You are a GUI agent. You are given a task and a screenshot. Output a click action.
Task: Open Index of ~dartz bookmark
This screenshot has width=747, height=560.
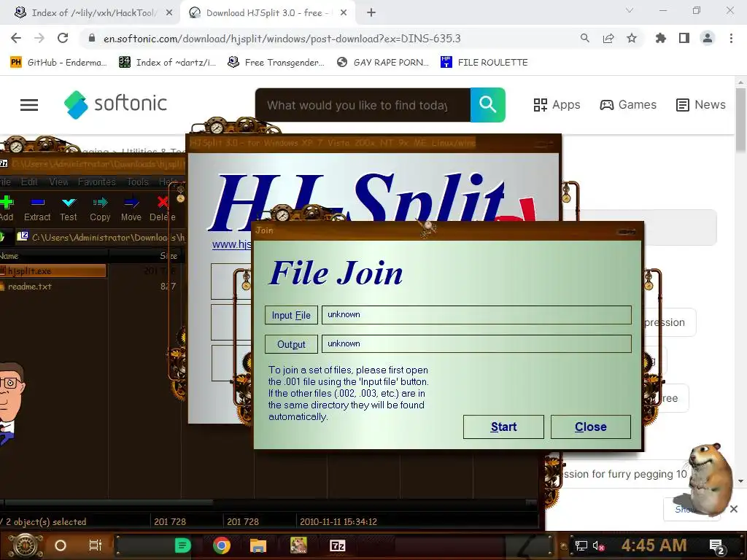tap(168, 63)
